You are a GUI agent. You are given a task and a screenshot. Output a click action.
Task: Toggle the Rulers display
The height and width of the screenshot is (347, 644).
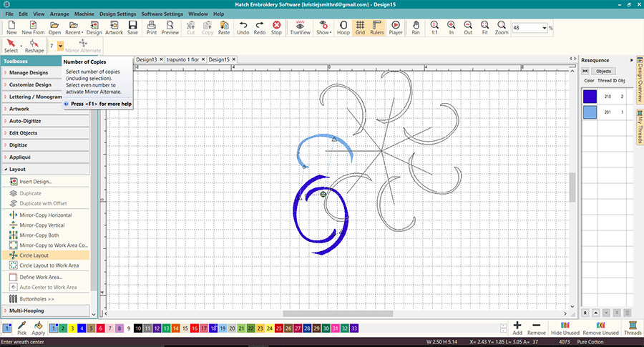click(377, 27)
